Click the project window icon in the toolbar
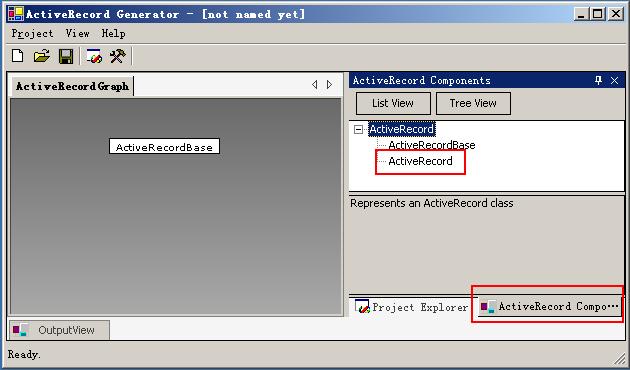 pos(94,56)
